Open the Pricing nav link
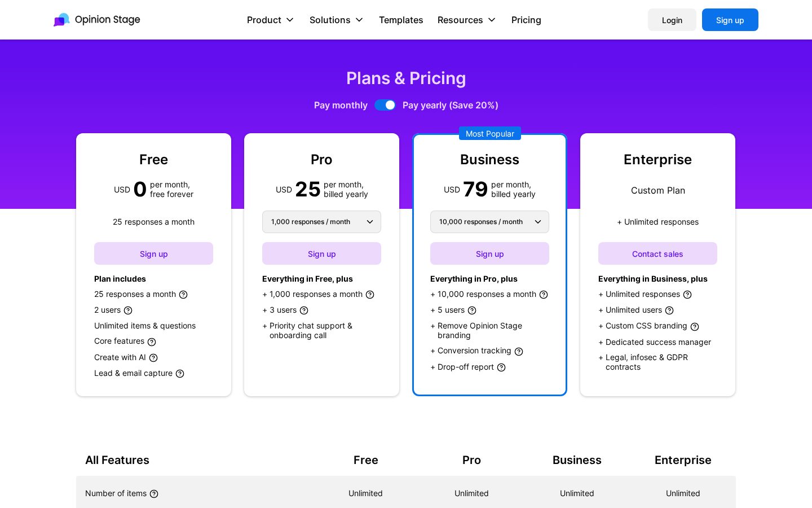 coord(526,20)
